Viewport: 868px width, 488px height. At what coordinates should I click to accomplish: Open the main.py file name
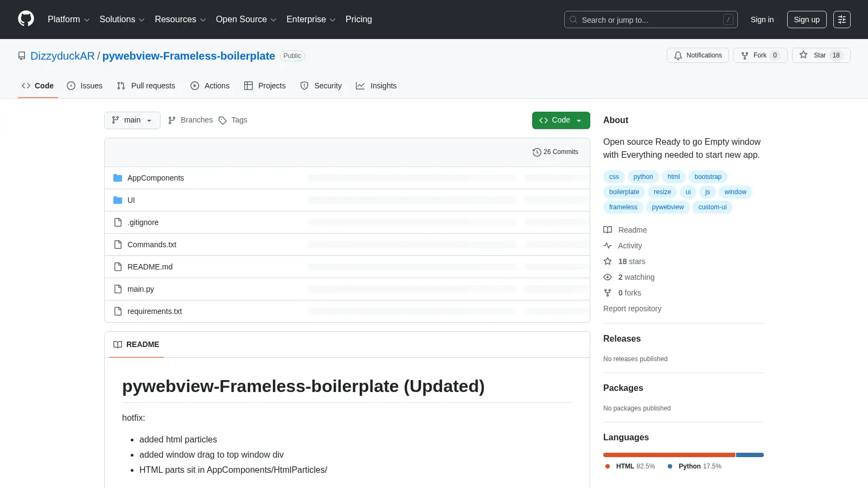coord(141,289)
